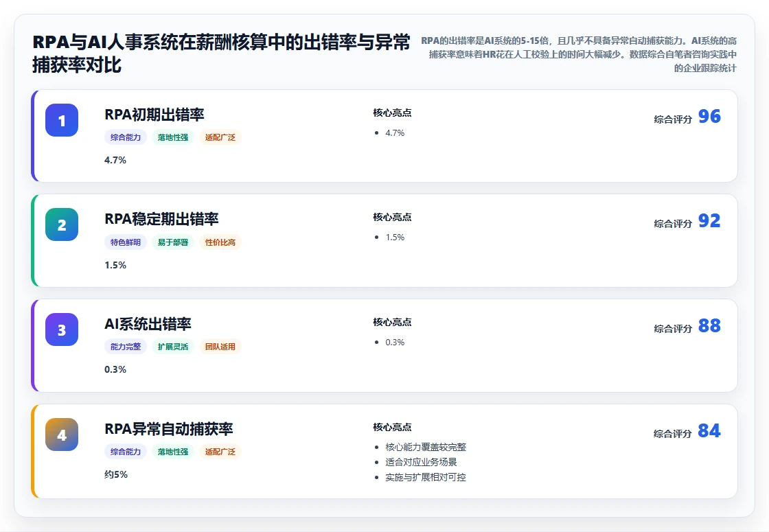The image size is (769, 532).
Task: Click the 核心能力覆盖较完整 bullet
Action: coord(426,447)
